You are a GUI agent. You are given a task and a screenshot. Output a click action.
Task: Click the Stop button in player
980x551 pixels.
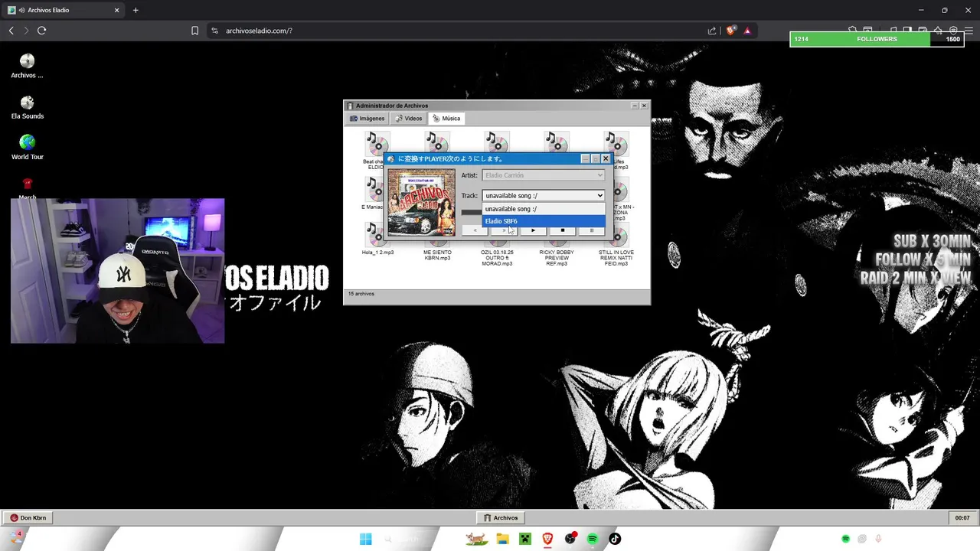[x=562, y=230]
